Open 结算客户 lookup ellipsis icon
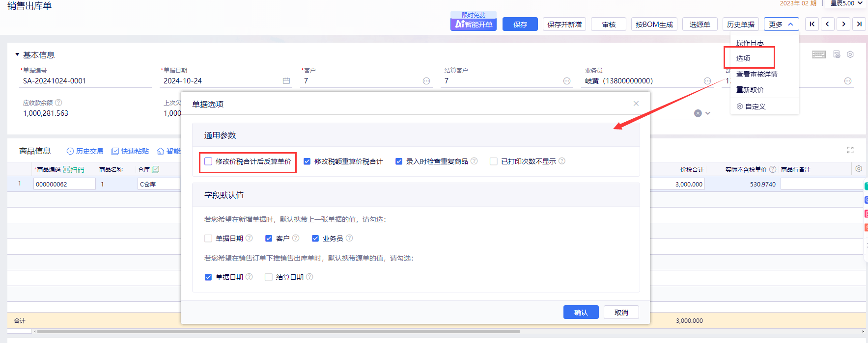This screenshot has width=868, height=343. (567, 81)
